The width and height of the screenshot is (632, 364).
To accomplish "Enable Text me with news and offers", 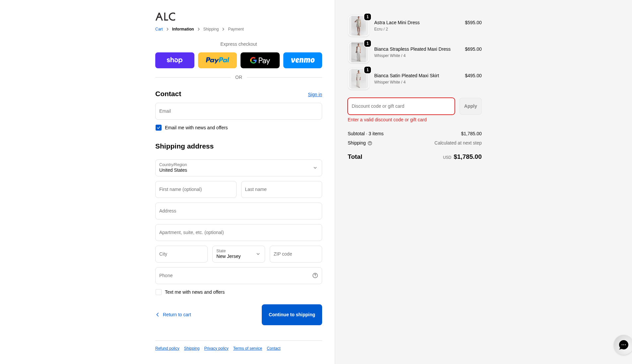I will [159, 292].
